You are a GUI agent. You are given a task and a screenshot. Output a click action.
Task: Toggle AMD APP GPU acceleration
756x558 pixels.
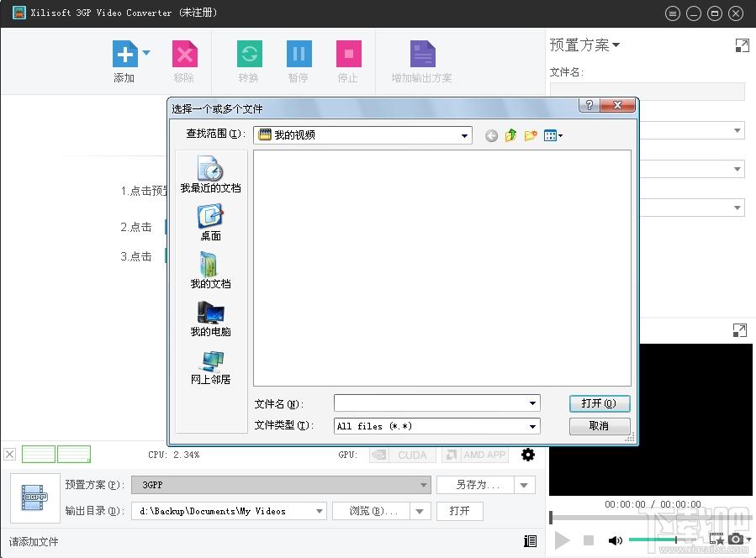click(x=475, y=455)
